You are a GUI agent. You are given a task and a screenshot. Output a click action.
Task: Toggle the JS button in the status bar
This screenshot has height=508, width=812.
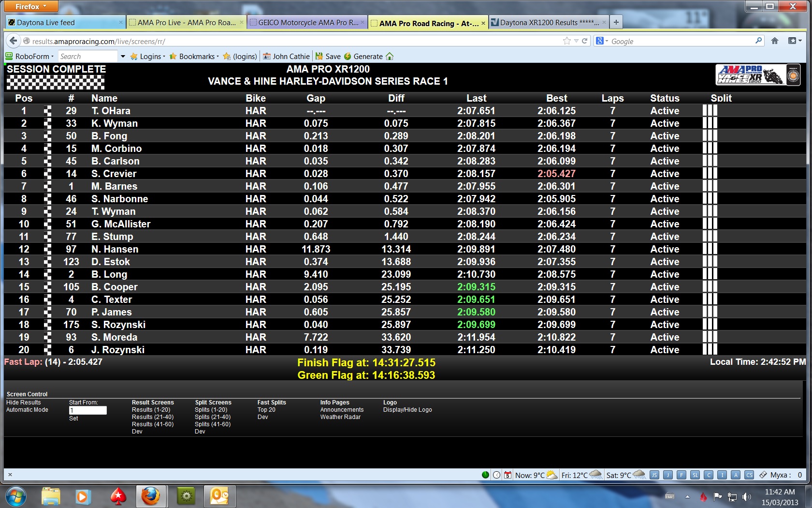(654, 475)
